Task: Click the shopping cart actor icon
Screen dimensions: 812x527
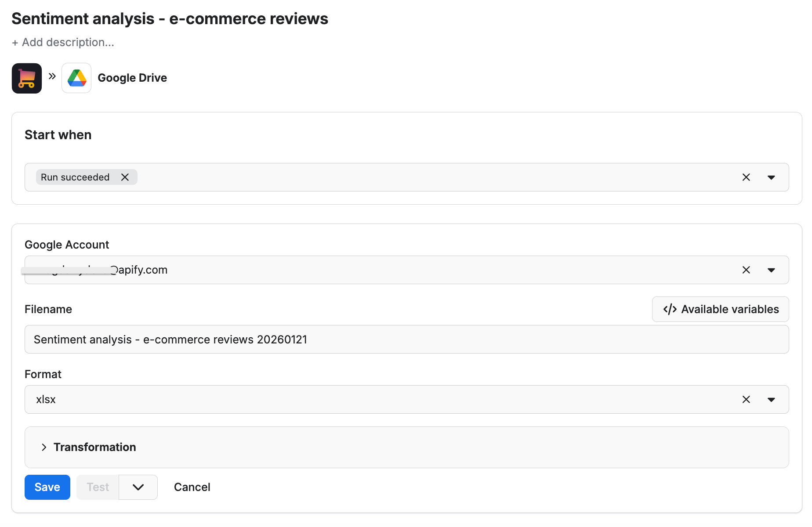Action: coord(26,78)
